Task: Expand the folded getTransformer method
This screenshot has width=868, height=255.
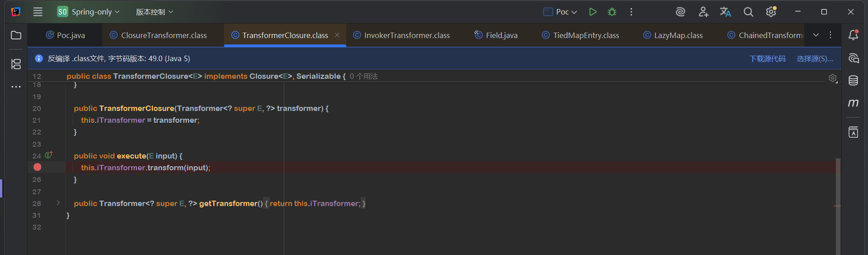Action: [x=58, y=203]
